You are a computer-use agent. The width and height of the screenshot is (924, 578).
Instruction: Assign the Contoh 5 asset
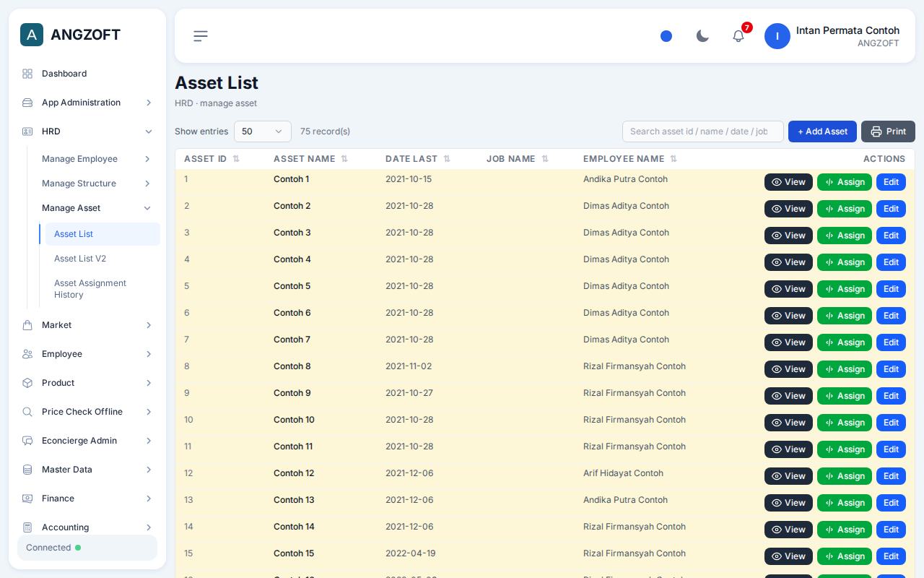pos(845,289)
